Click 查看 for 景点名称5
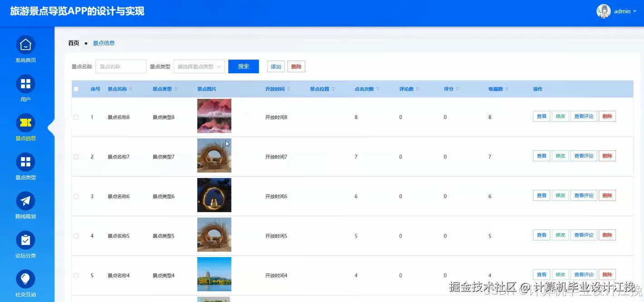 click(542, 235)
